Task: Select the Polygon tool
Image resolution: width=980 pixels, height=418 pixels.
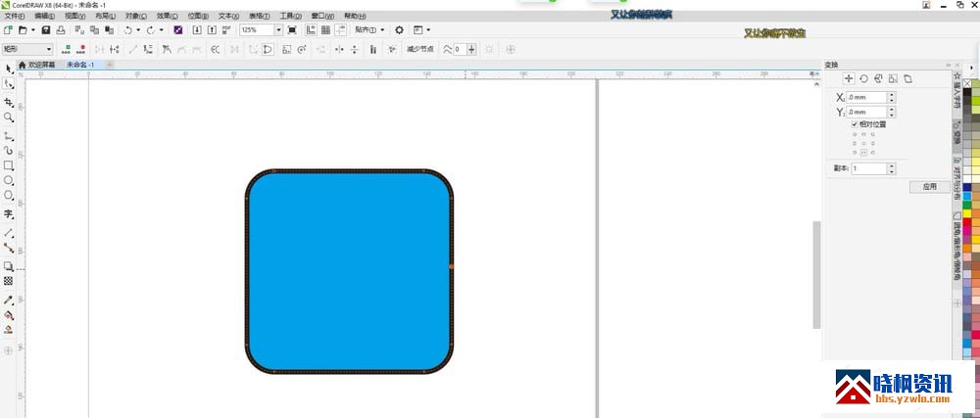Action: pyautogui.click(x=8, y=195)
